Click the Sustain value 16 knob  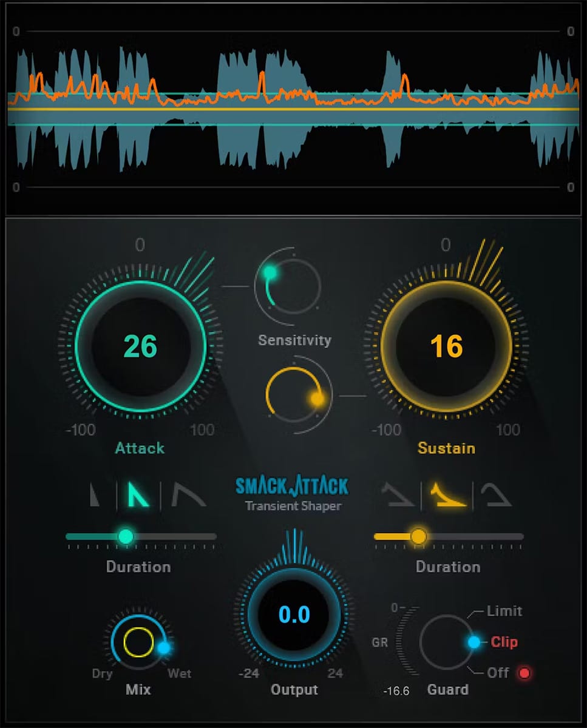(x=447, y=346)
